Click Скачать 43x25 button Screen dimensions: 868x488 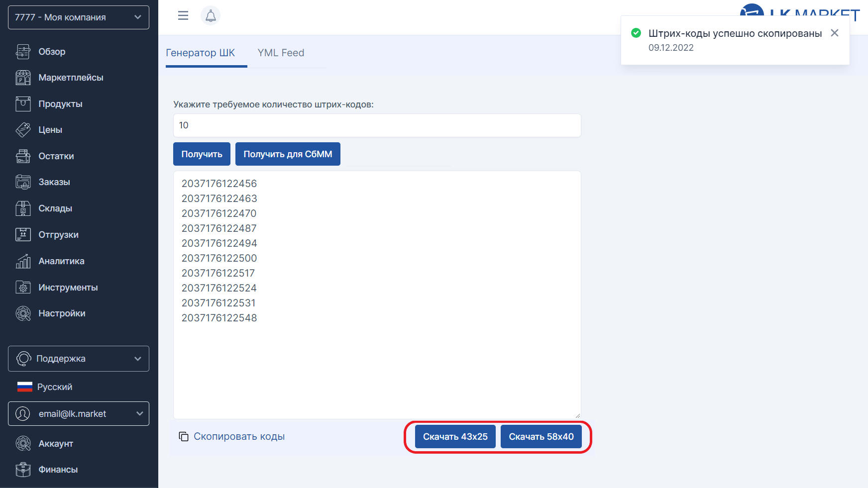click(455, 437)
